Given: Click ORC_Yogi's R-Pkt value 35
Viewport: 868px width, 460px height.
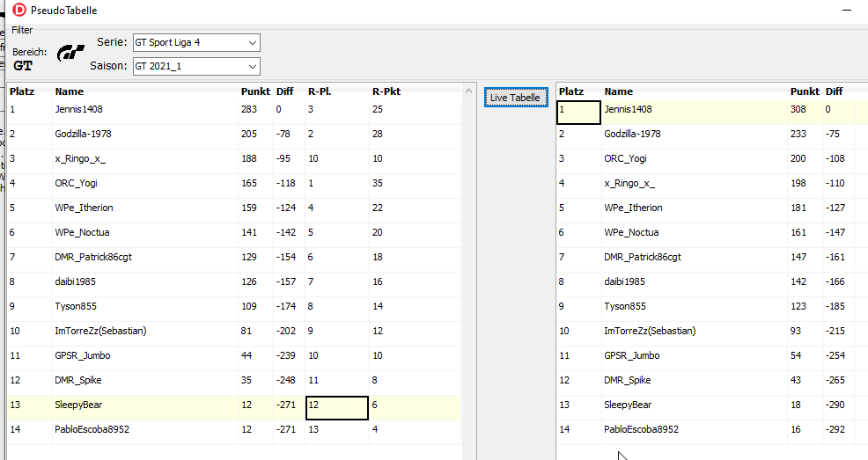Looking at the screenshot, I should click(378, 183).
